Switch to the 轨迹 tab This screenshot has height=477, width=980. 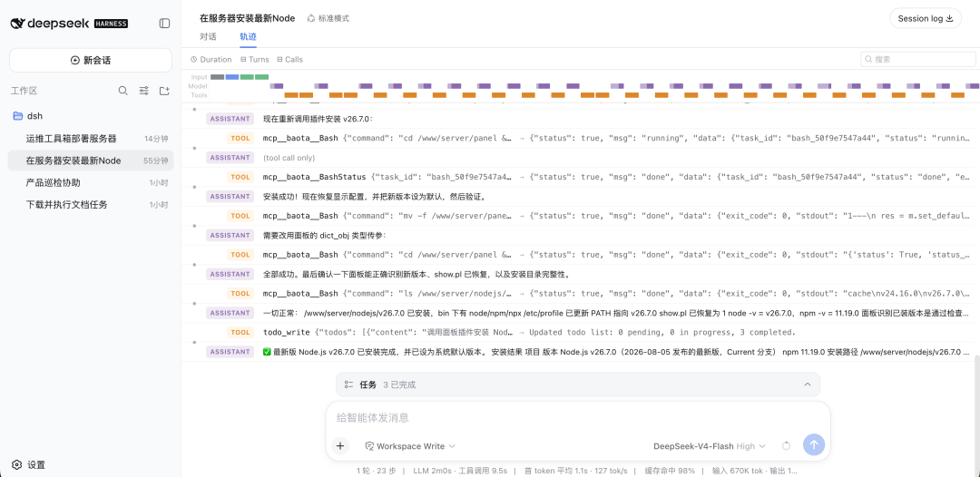pyautogui.click(x=248, y=36)
